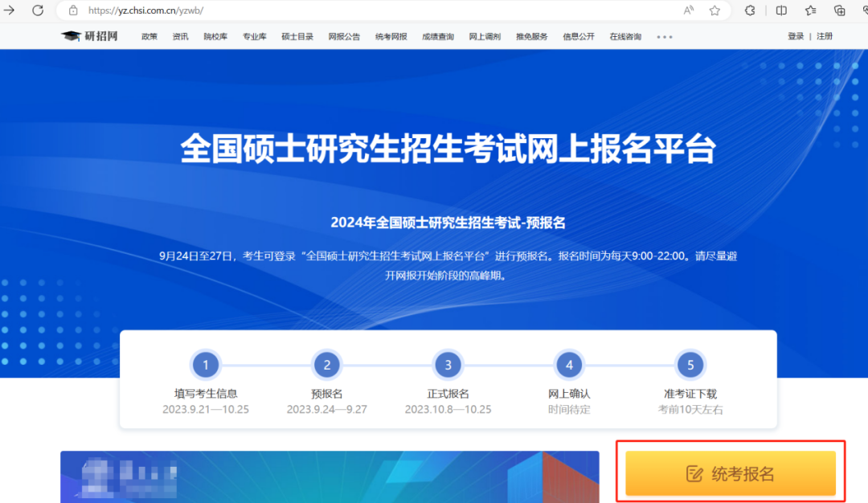Select 成绩查询 from the top menu

coord(438,37)
